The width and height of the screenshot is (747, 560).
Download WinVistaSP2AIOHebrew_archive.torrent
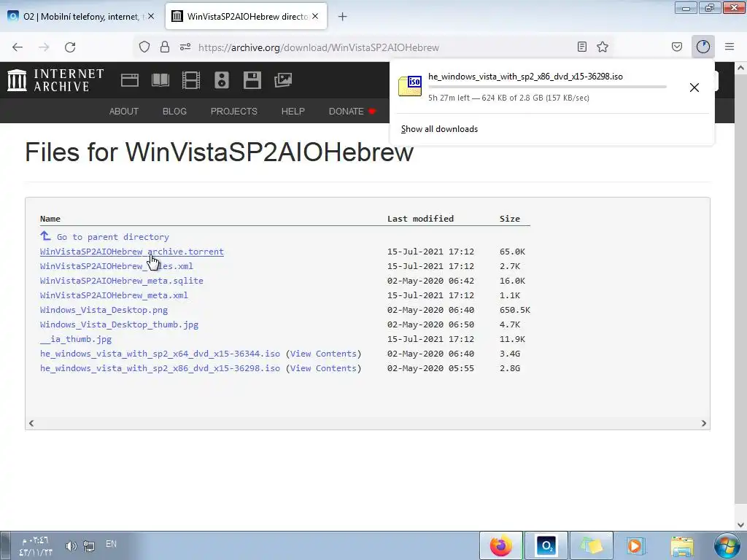click(x=132, y=252)
